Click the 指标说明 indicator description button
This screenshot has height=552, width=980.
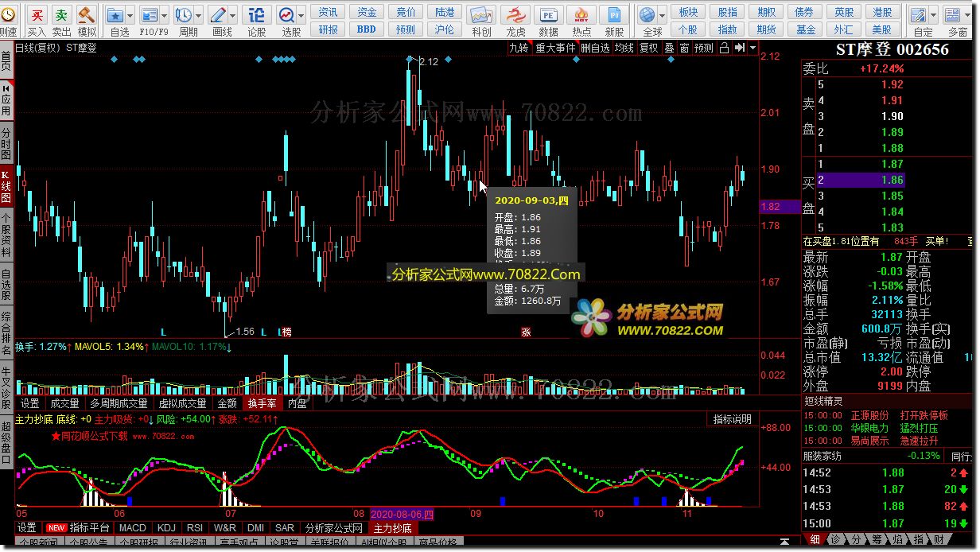pos(732,419)
